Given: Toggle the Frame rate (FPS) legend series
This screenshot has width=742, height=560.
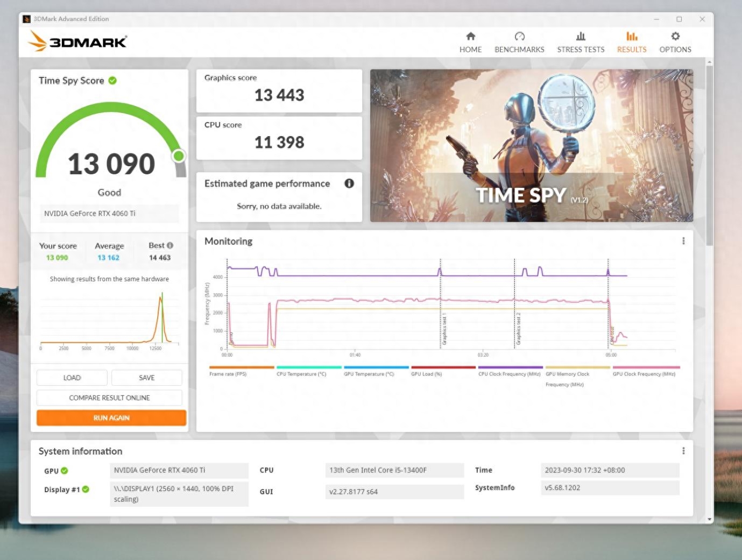Looking at the screenshot, I should point(241,371).
